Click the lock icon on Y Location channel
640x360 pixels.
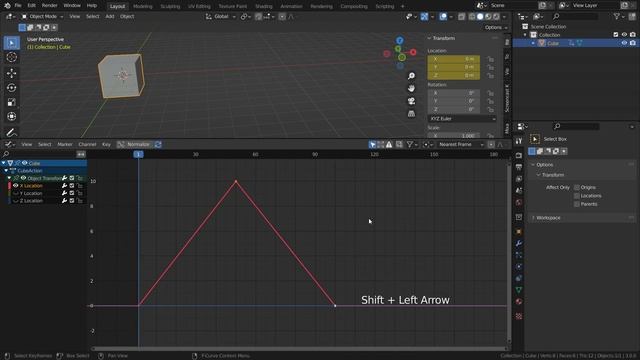[80, 193]
